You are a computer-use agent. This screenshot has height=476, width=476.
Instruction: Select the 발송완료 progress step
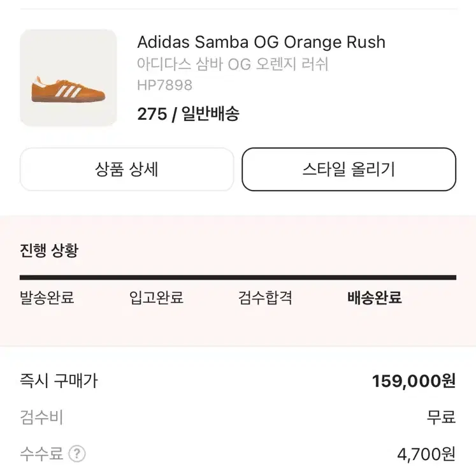(47, 297)
